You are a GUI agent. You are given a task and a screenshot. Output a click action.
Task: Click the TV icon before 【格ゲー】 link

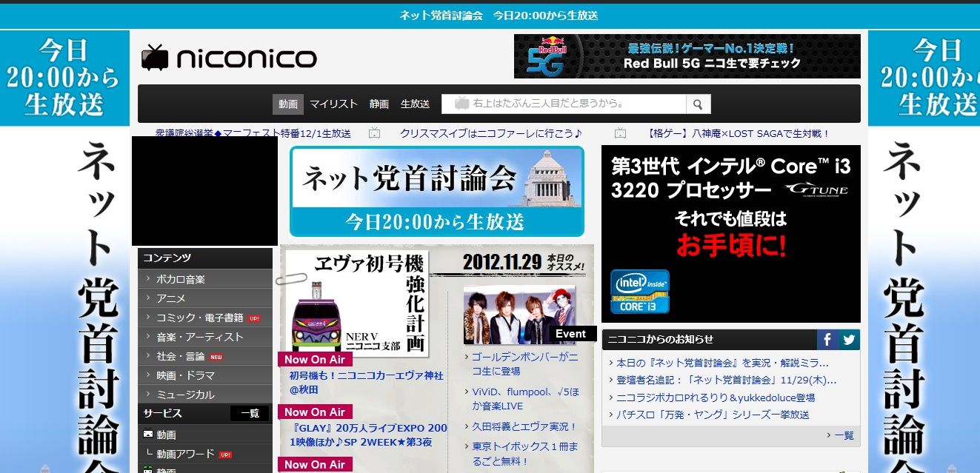click(x=620, y=133)
